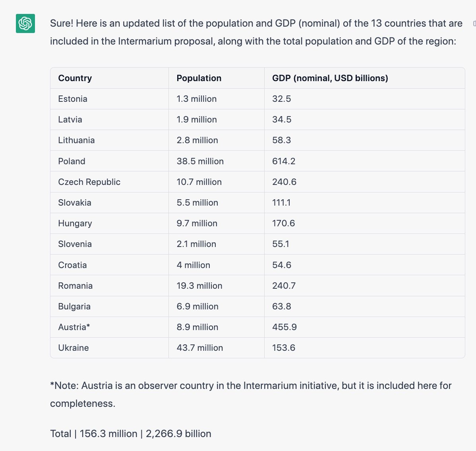Screen dimensions: 476x451
Task: Click Slovakia's population 5.5 million
Action: pos(197,203)
